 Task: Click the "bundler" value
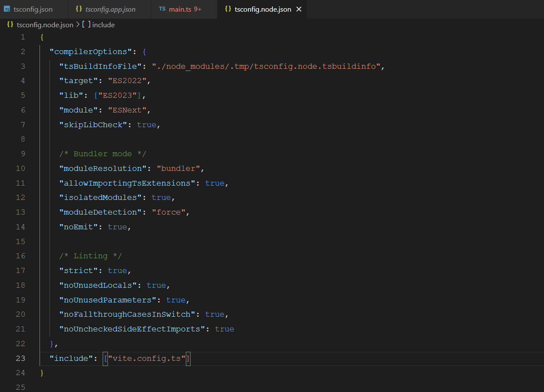178,168
